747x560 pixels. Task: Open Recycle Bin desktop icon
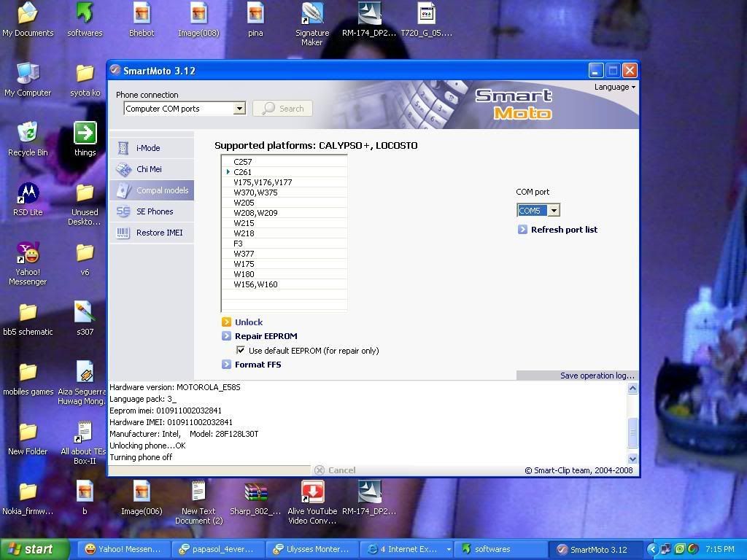click(x=28, y=139)
